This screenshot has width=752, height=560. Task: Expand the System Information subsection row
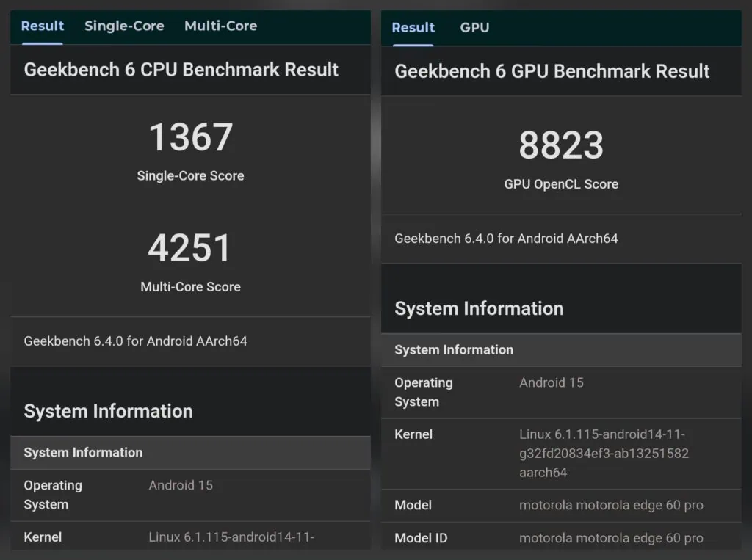click(x=82, y=453)
